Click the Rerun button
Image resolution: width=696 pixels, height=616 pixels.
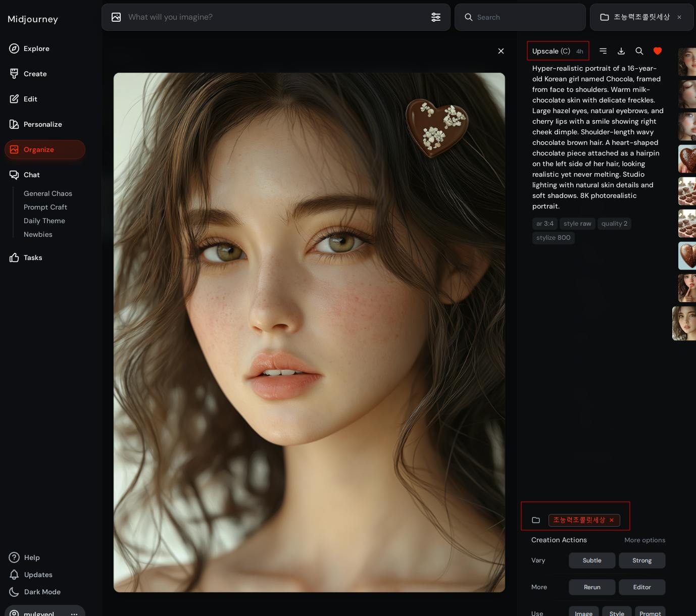592,587
